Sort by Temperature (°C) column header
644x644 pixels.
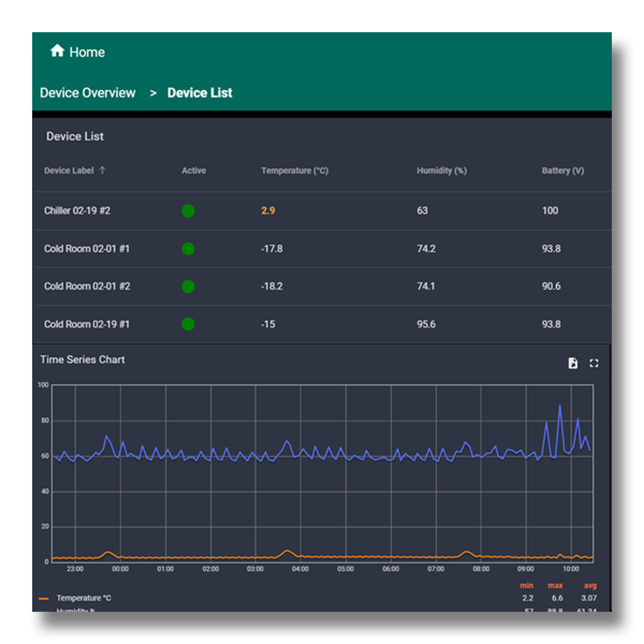[295, 171]
